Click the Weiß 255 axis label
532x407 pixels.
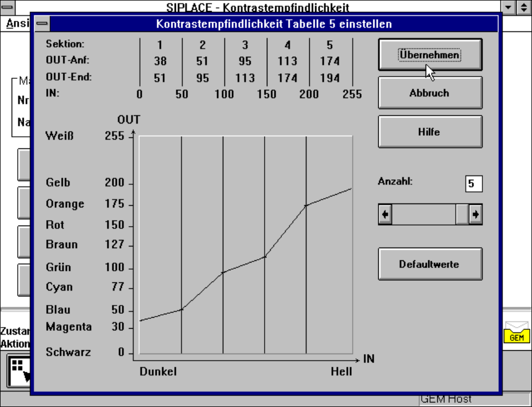tap(85, 136)
